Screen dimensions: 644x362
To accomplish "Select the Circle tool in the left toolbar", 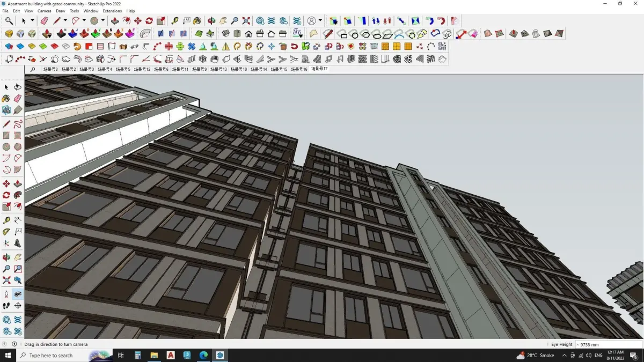I will point(6,147).
